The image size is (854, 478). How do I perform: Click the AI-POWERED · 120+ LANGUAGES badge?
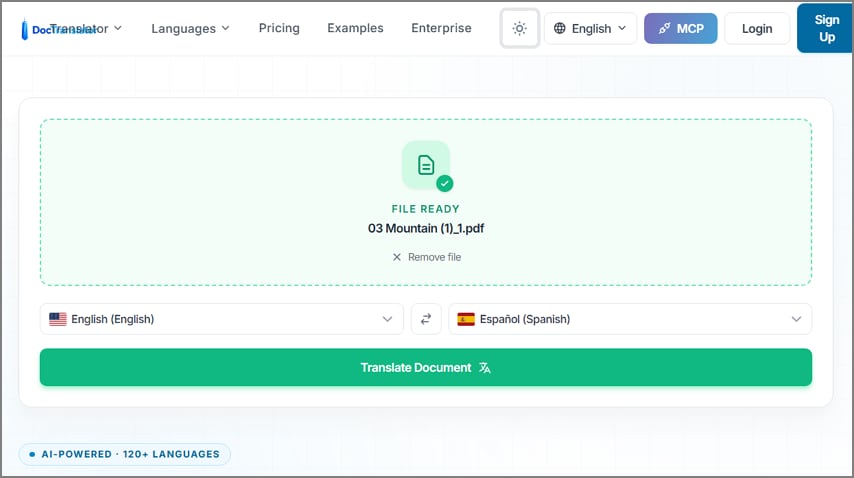125,454
